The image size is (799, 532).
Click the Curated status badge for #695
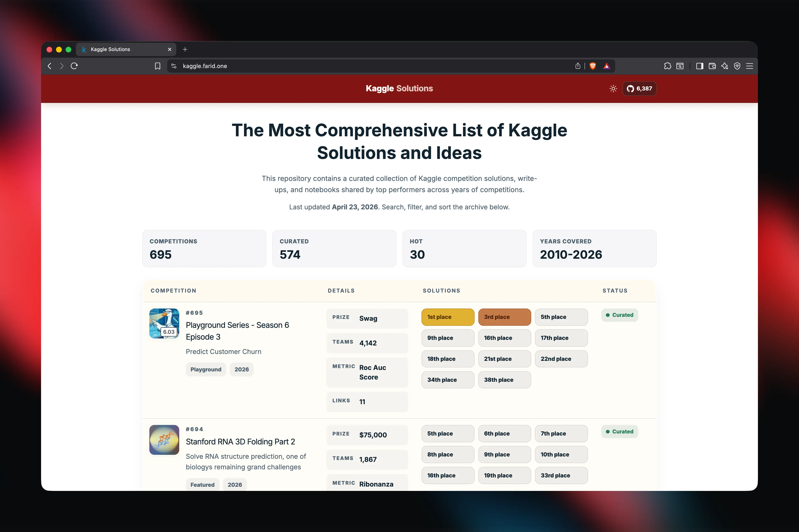click(620, 315)
